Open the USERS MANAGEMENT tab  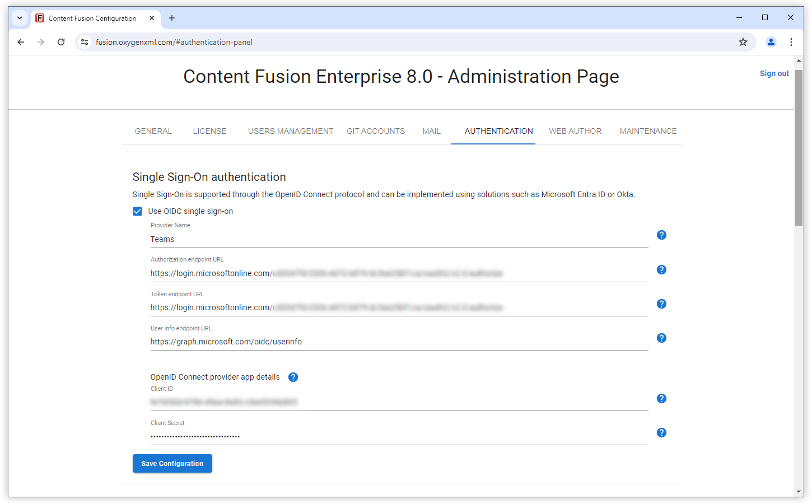tap(291, 131)
